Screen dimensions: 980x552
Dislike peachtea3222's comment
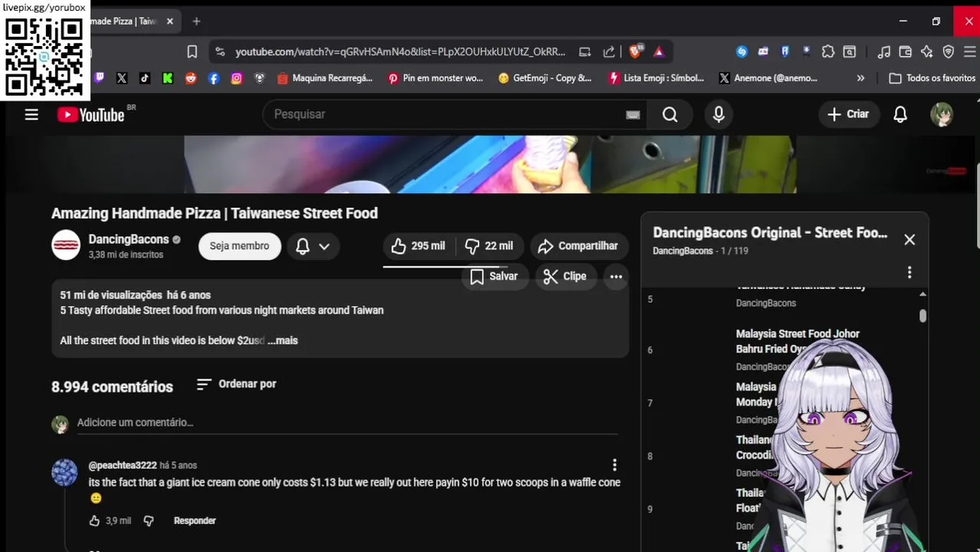tap(149, 521)
